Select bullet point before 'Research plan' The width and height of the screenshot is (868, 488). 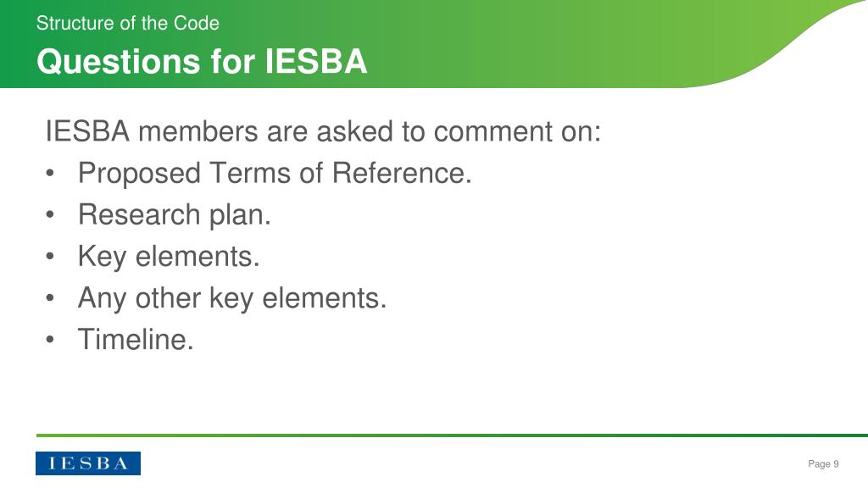coord(50,214)
